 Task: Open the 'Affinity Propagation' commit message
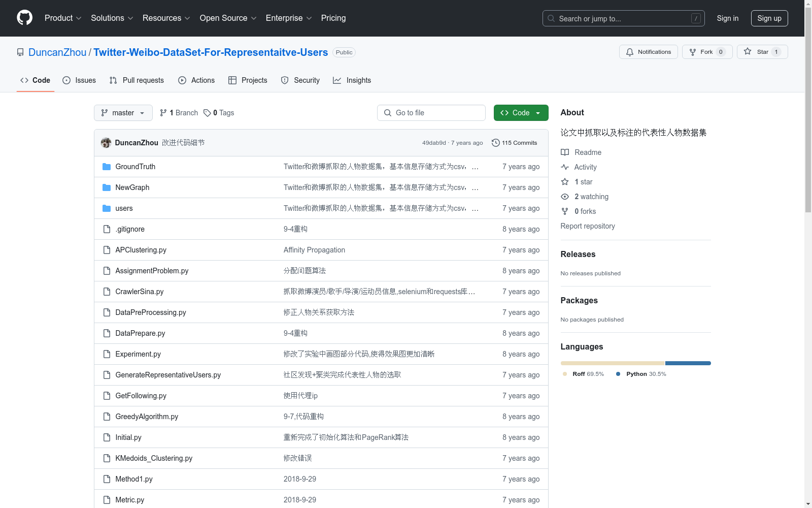click(314, 250)
